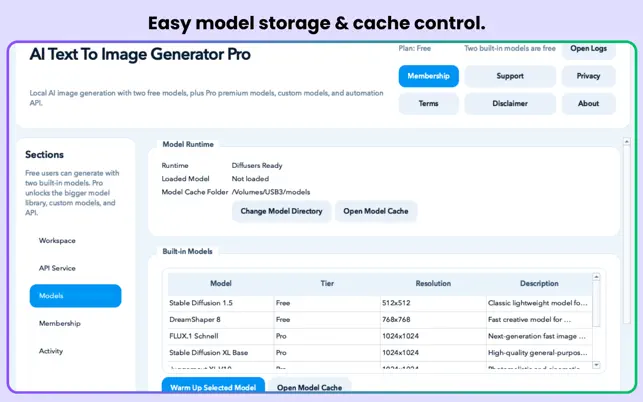The width and height of the screenshot is (643, 402).
Task: Click the Model column header
Action: coord(221,283)
